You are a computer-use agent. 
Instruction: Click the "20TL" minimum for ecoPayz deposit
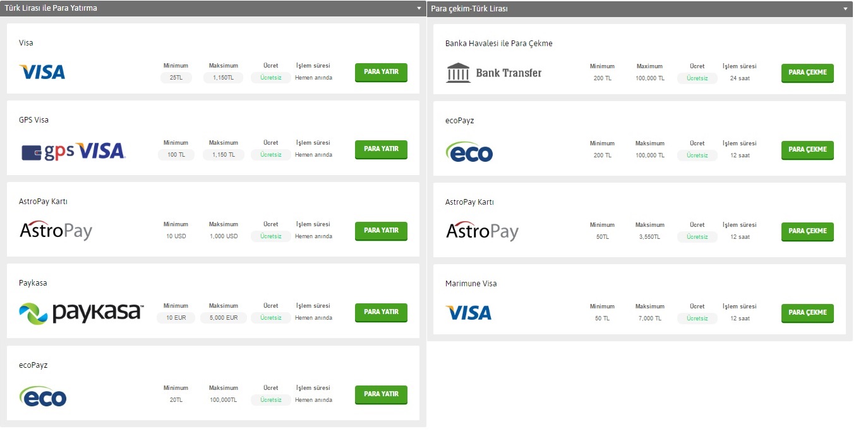click(x=176, y=400)
